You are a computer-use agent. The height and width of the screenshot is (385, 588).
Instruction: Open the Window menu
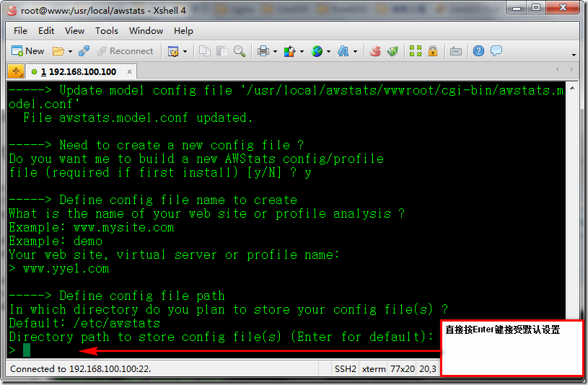click(146, 31)
